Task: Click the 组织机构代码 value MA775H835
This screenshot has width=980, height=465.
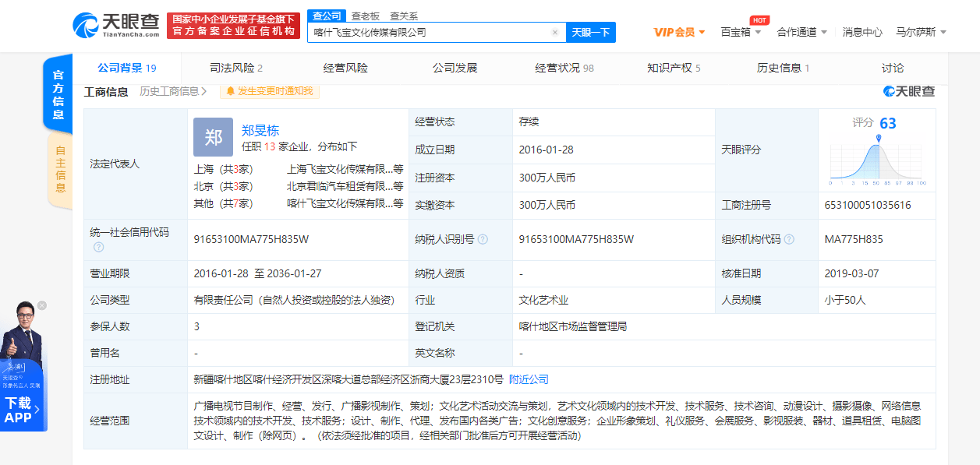Action: [854, 239]
